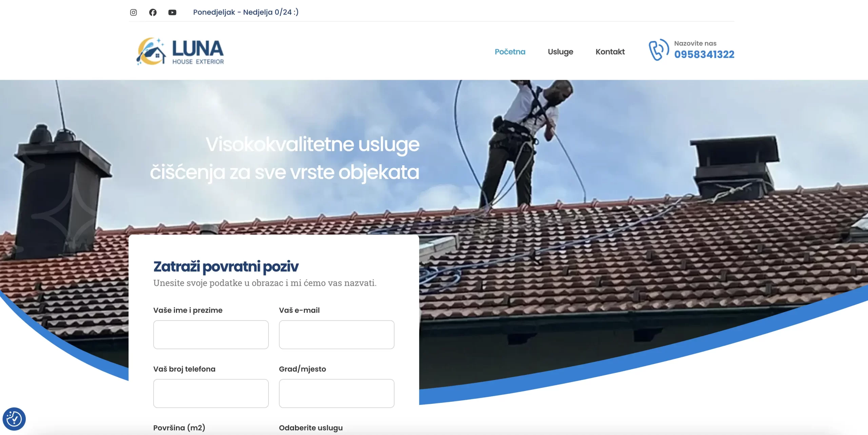Open the YouTube channel icon
The image size is (868, 435).
[172, 13]
